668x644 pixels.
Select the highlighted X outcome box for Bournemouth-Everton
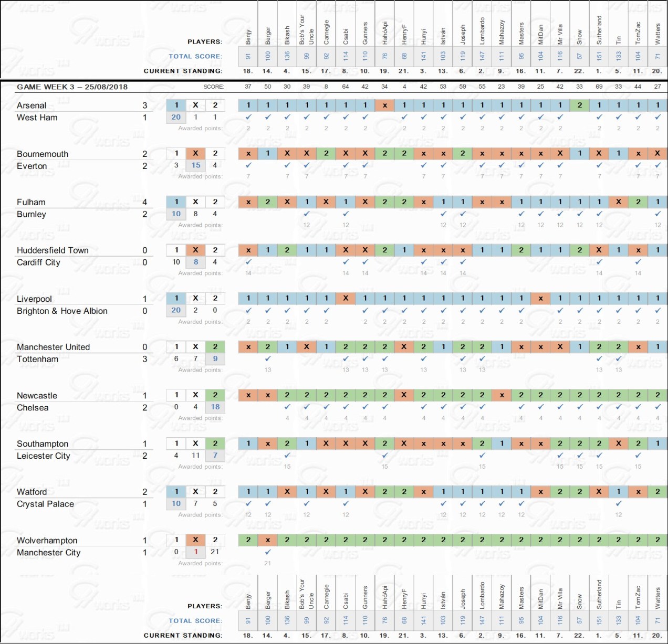click(x=195, y=153)
